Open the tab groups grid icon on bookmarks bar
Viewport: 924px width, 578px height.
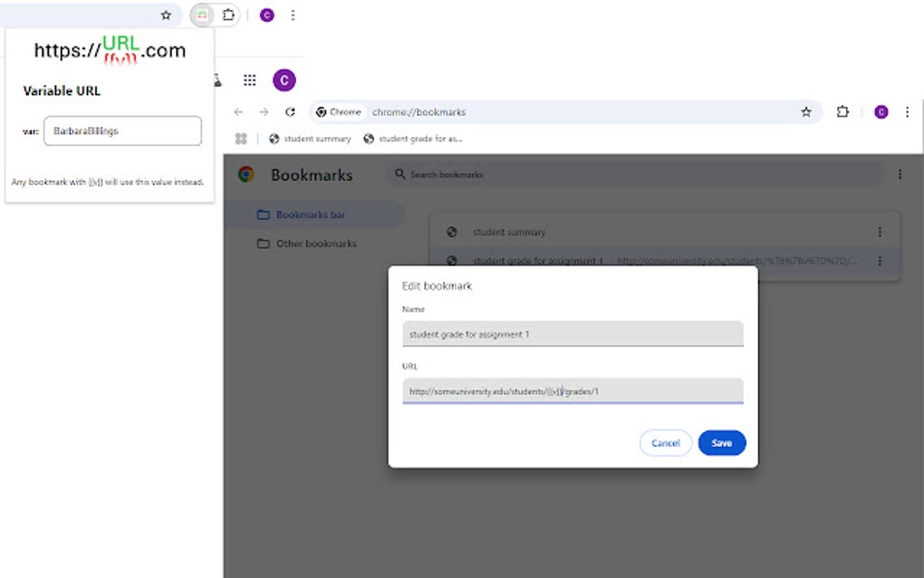(241, 139)
